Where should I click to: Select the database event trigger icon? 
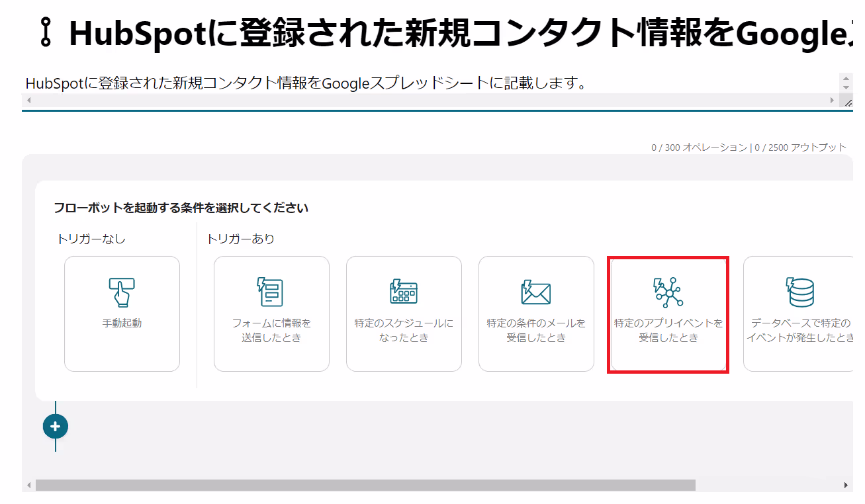click(x=800, y=292)
